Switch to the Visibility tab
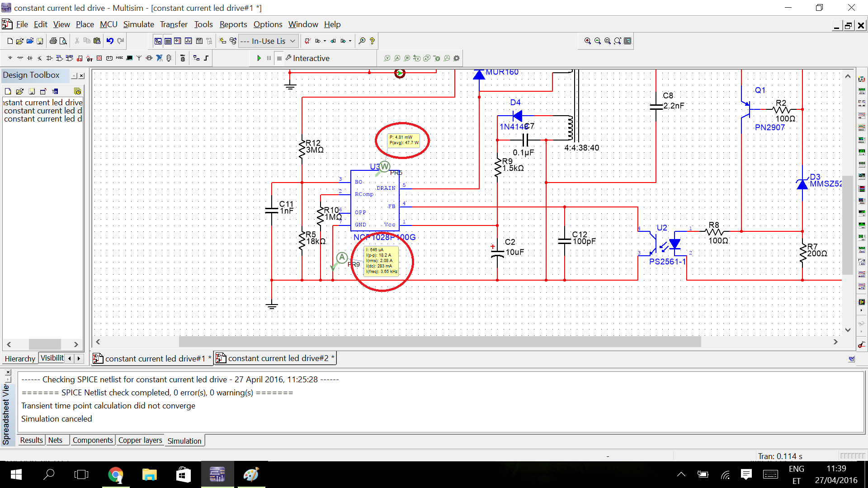 tap(52, 358)
